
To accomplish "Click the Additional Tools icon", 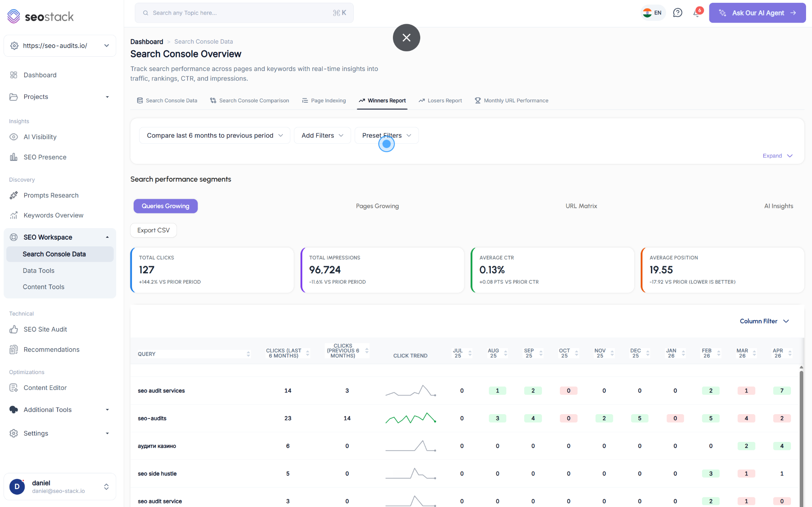I will (13, 409).
